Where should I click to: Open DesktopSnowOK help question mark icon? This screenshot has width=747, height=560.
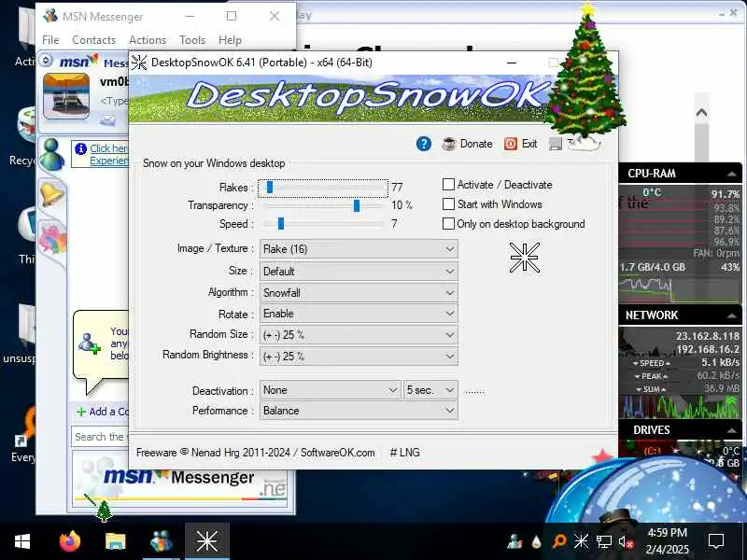pos(424,144)
